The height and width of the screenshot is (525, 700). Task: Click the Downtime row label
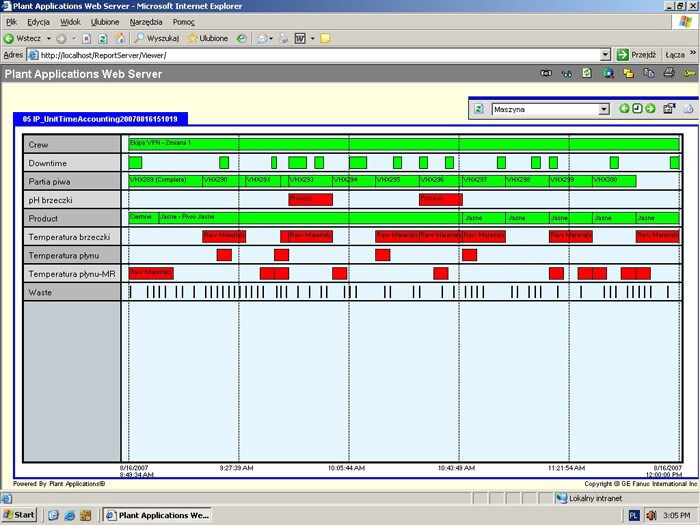point(71,163)
